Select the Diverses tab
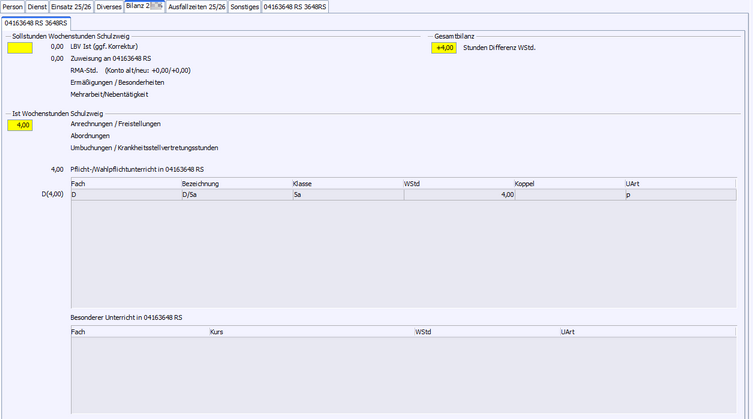 pos(109,7)
